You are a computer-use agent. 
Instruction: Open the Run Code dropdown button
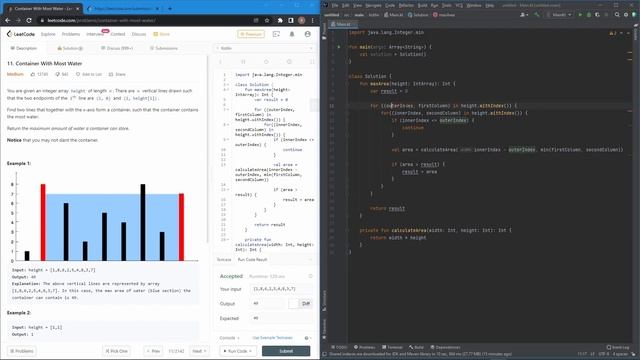[237, 351]
